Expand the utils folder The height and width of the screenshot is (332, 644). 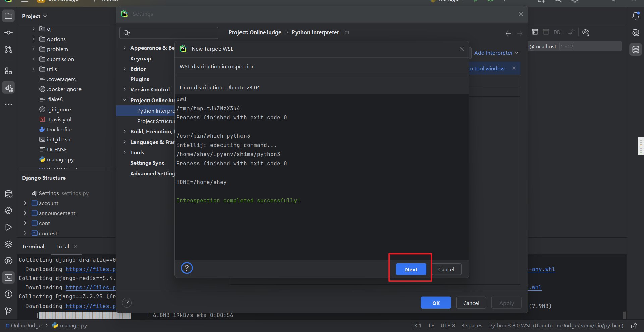point(33,69)
